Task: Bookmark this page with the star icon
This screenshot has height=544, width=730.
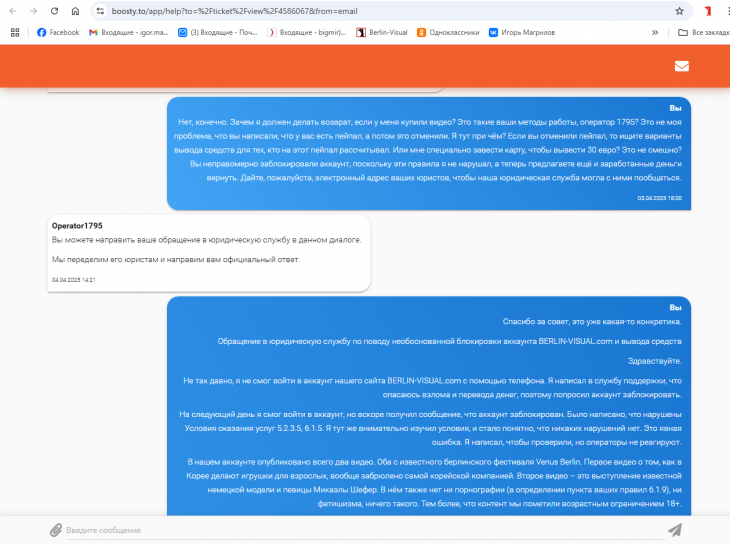Action: click(679, 11)
